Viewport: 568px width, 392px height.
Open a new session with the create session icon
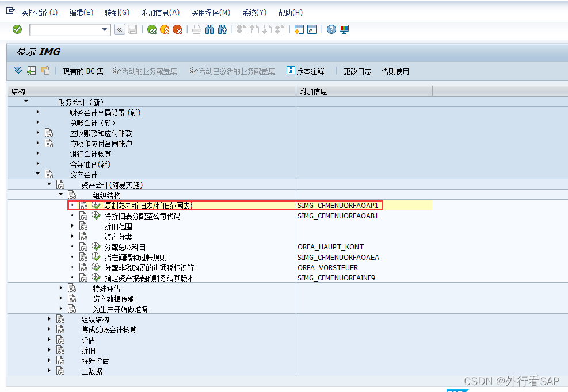click(299, 29)
